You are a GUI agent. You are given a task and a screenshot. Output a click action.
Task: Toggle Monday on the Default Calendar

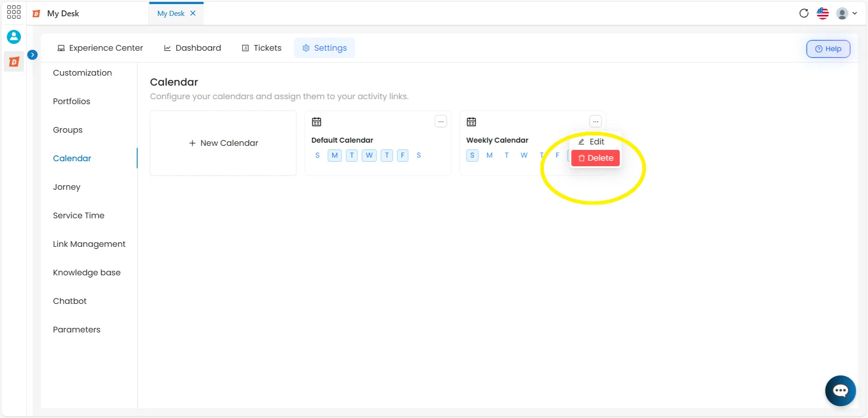click(334, 155)
